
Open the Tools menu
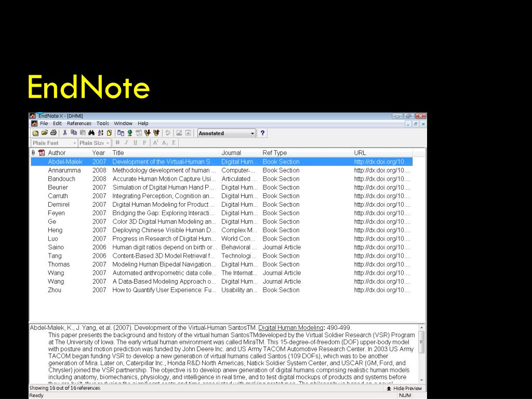[x=102, y=124]
